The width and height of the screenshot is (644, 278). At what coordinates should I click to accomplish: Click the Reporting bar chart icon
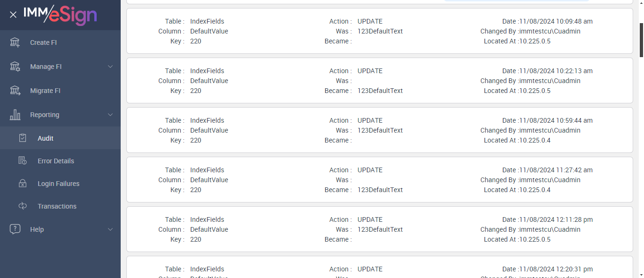point(15,115)
